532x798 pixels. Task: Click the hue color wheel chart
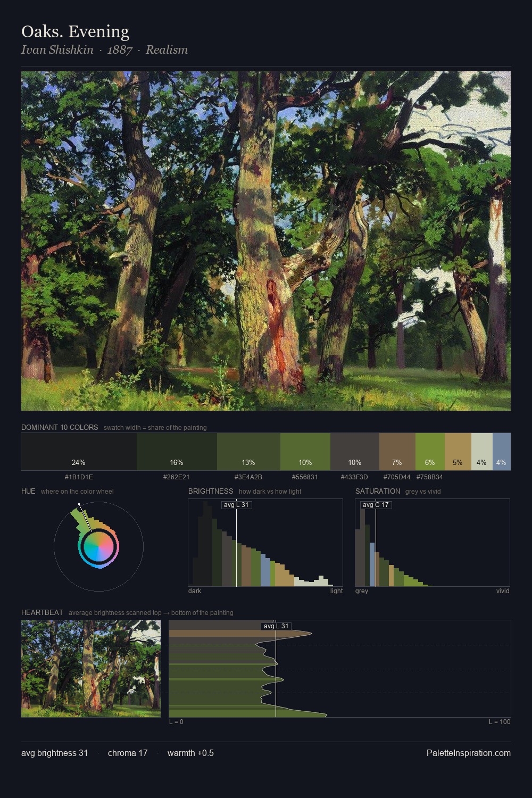point(98,546)
